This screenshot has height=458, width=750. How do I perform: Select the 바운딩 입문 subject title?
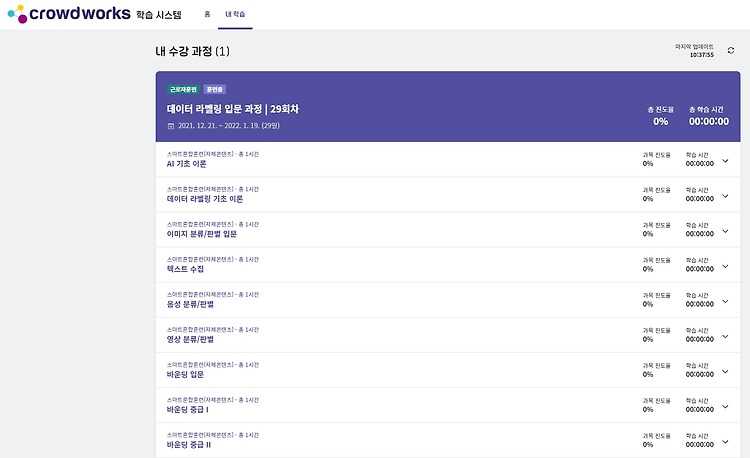(185, 374)
